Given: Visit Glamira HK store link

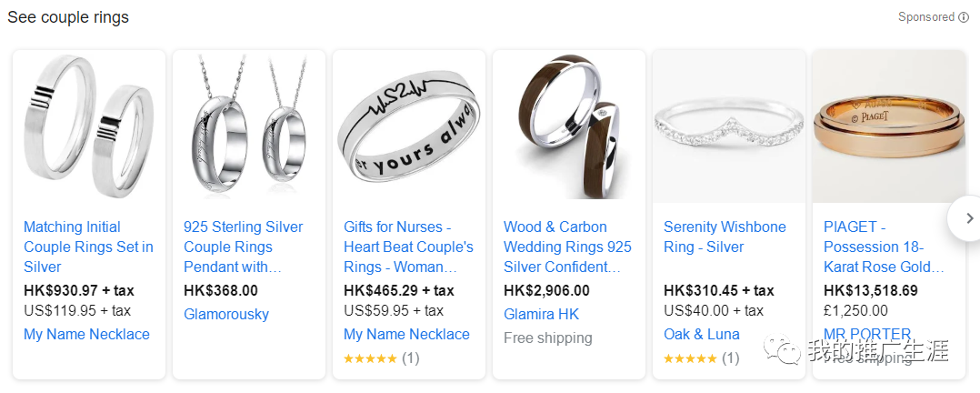Looking at the screenshot, I should tap(541, 314).
